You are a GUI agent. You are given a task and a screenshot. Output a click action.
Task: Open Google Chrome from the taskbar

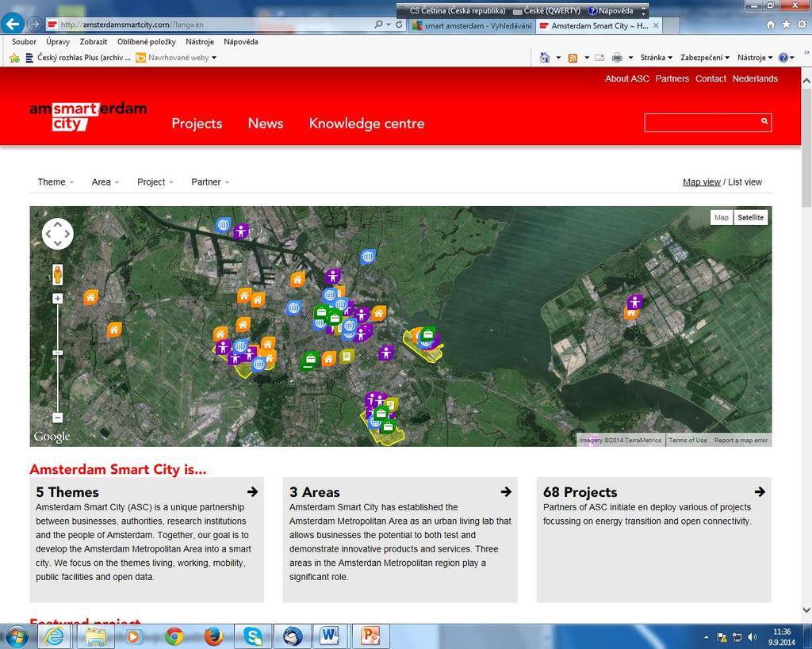(174, 636)
